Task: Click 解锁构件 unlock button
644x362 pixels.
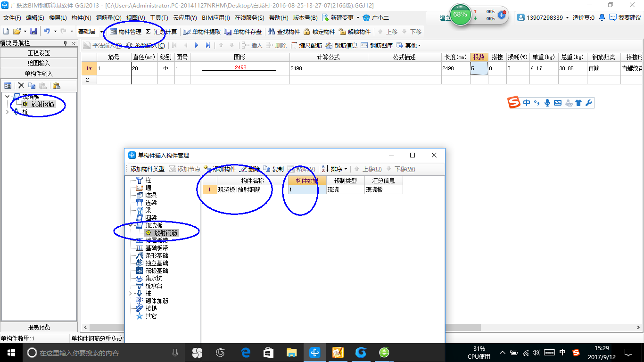Action: click(x=355, y=32)
